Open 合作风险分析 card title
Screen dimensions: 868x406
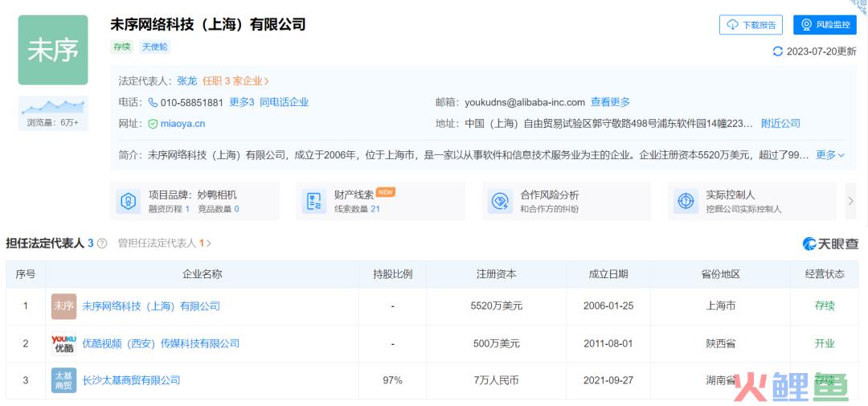[550, 195]
